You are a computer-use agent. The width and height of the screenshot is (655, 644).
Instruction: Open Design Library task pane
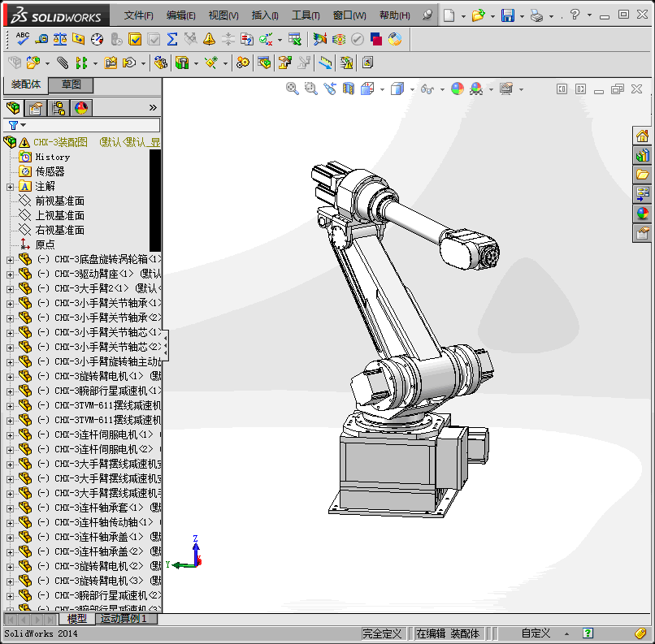(643, 155)
